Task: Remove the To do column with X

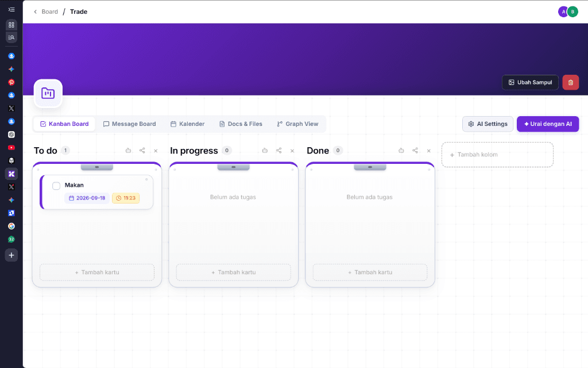Action: click(156, 151)
